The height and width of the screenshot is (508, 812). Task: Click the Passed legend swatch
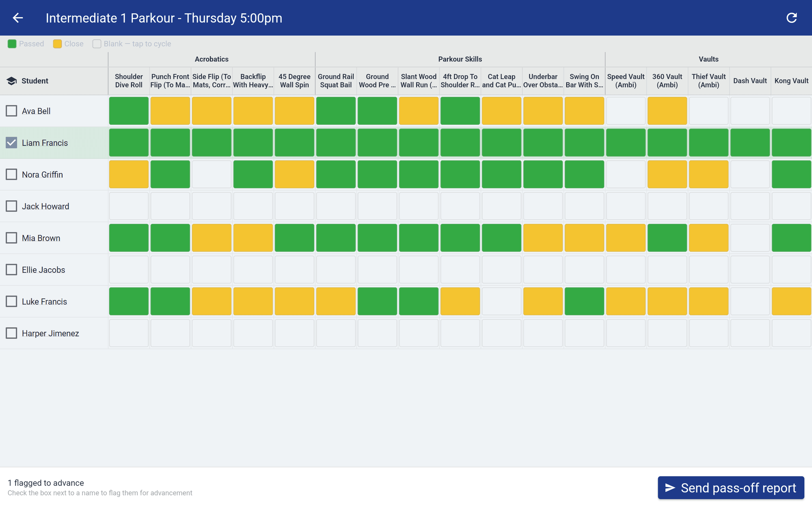tap(12, 44)
